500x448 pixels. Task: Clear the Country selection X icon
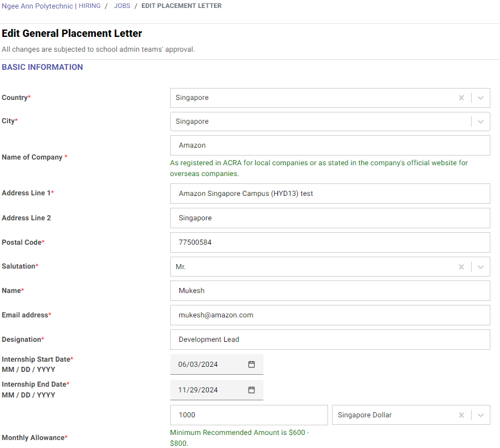(461, 98)
